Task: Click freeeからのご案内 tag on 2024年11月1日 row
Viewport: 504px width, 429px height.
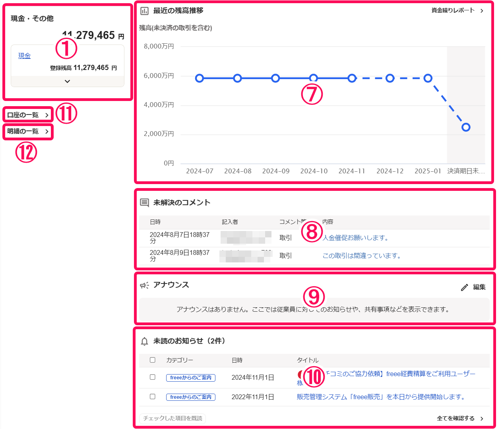Action: pos(191,378)
